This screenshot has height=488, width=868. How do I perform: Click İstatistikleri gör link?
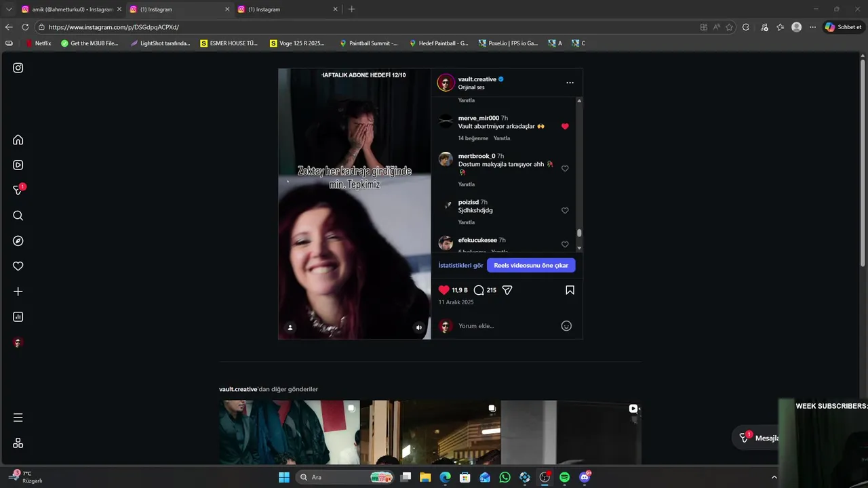(460, 266)
